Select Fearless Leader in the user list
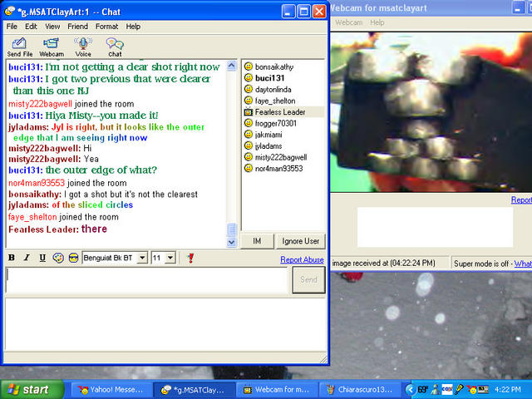This screenshot has height=399, width=532. [x=280, y=112]
